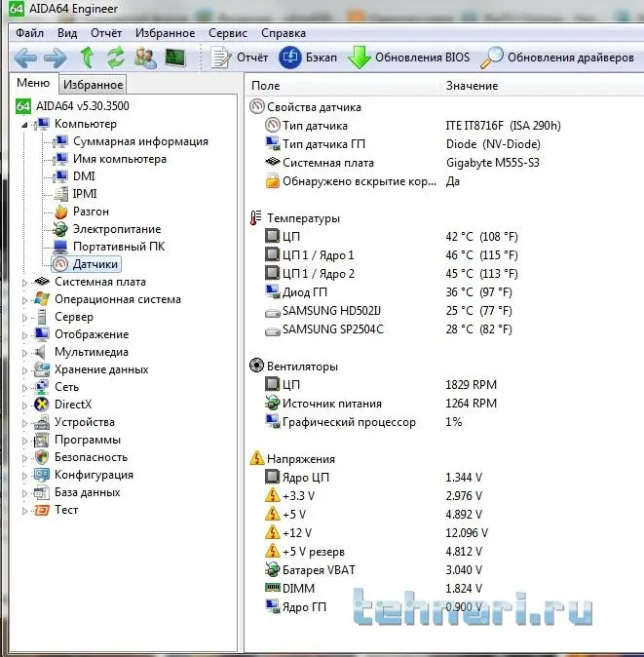
Task: Click the lock icon for Обнаружено вскрытие
Action: coord(272,181)
